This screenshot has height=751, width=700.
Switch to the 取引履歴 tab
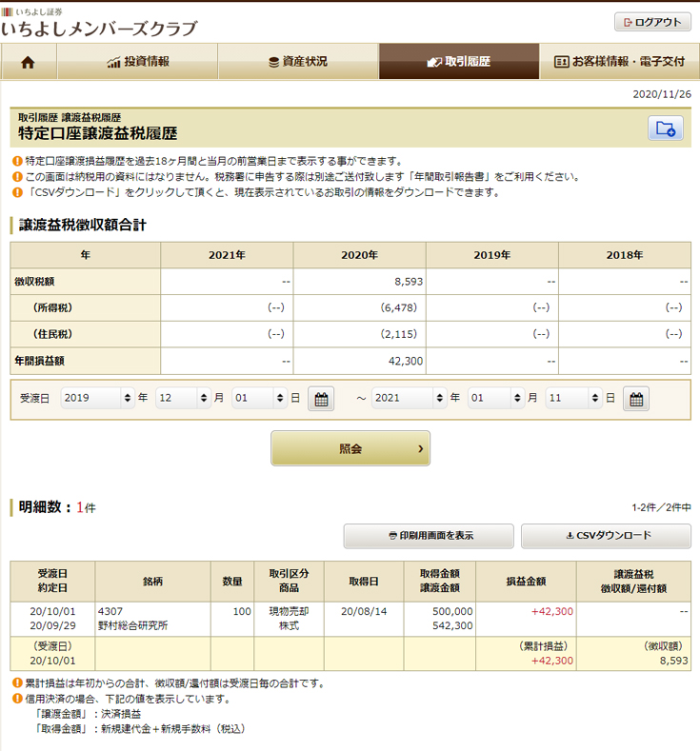coord(459,62)
